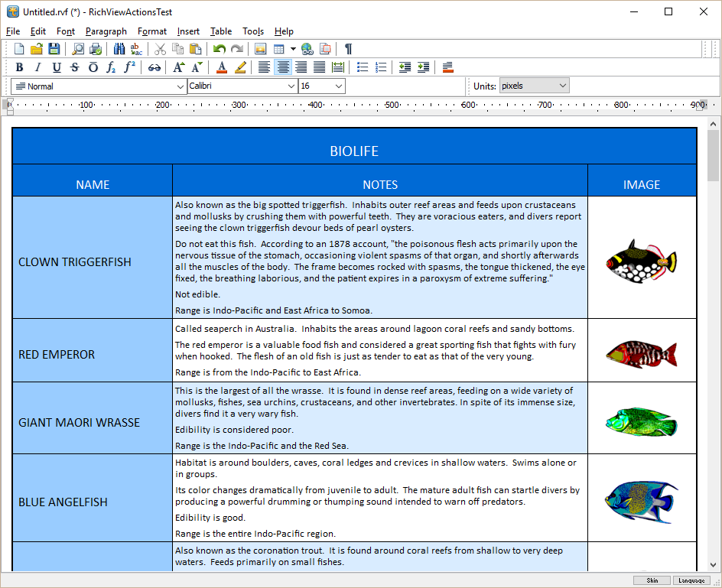Screen dimensions: 722x588
Task: Click the Increase Indent icon
Action: coord(423,67)
